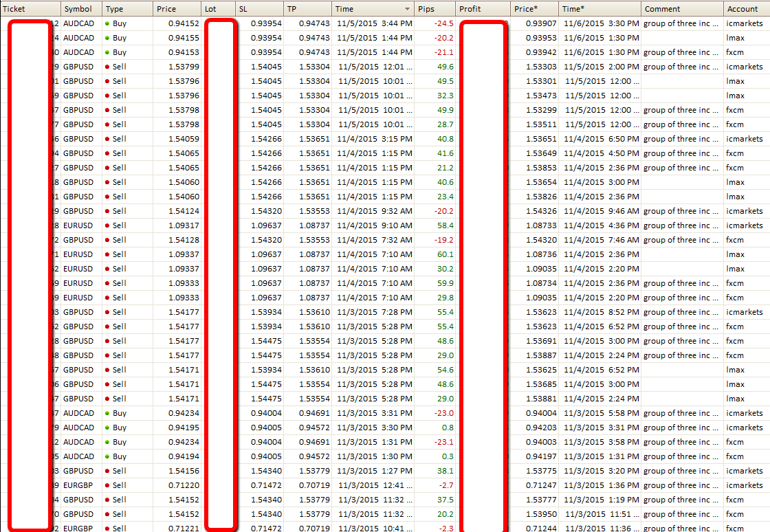770x532 pixels.
Task: Click the red Sell dot beside price 1.54156
Action: tap(107, 471)
